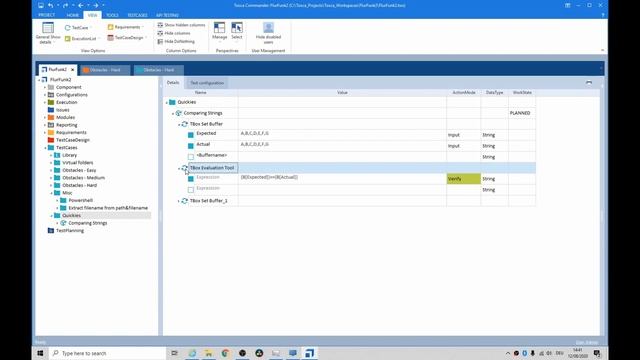Viewport: 640px width, 360px height.
Task: Select Extract filename from path&filename folder
Action: [x=108, y=208]
